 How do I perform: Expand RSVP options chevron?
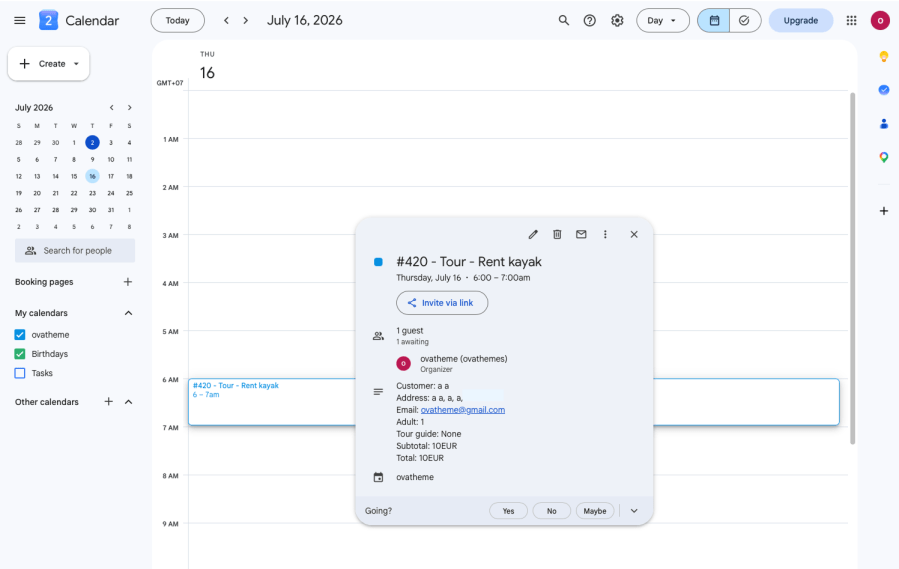point(634,511)
